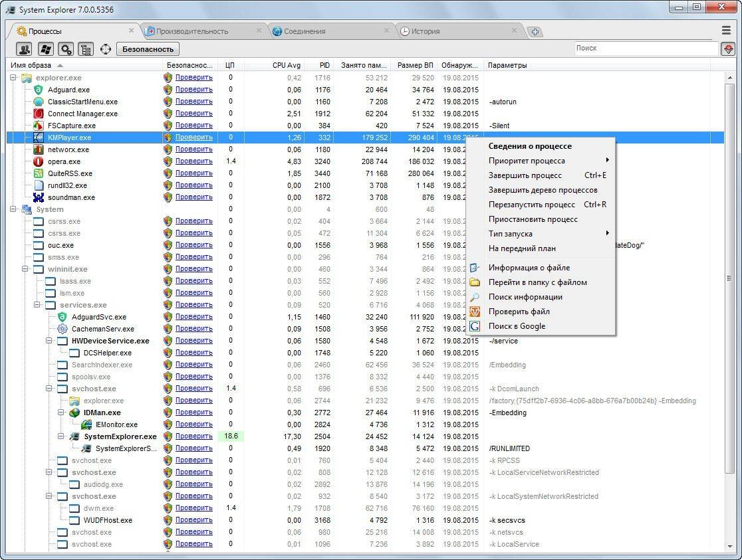Click the crosshair window finder icon

tap(106, 48)
